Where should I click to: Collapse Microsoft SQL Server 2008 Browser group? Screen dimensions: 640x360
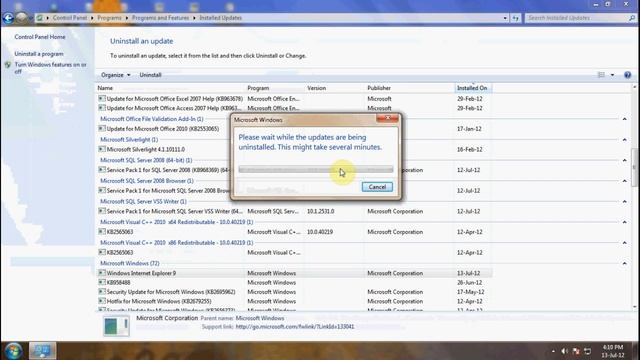coord(624,181)
